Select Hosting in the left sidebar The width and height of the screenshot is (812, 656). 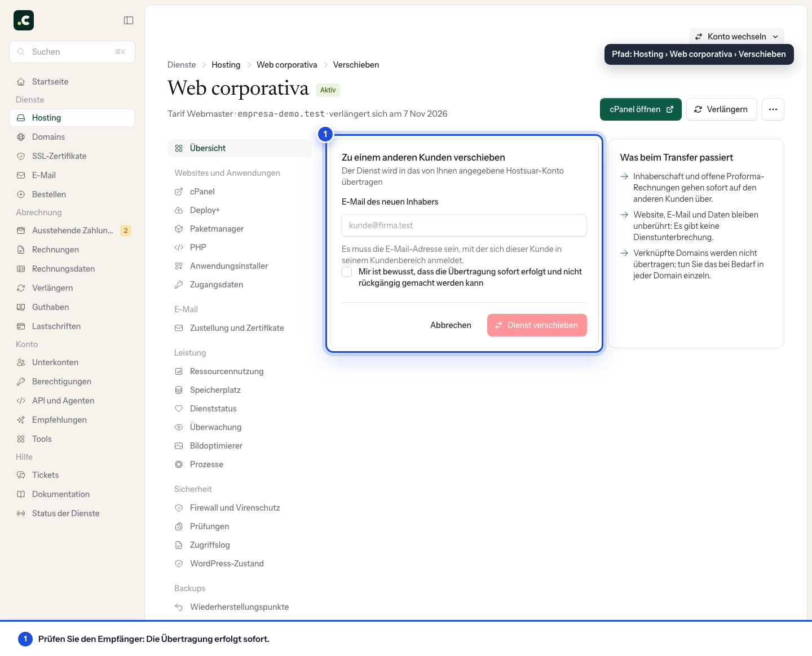(72, 118)
